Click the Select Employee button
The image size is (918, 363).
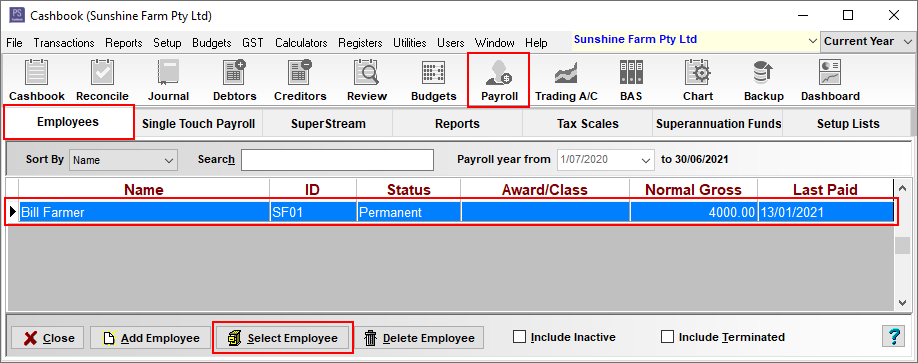(x=283, y=338)
